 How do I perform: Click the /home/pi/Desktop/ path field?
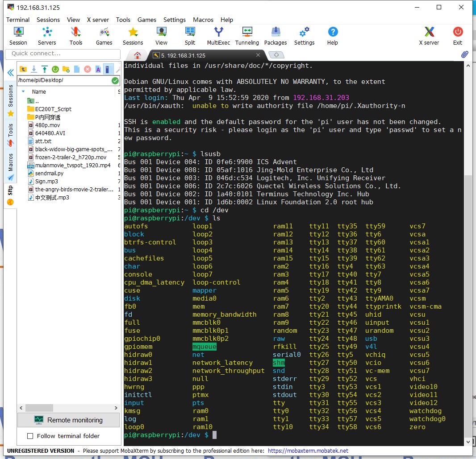pyautogui.click(x=64, y=80)
